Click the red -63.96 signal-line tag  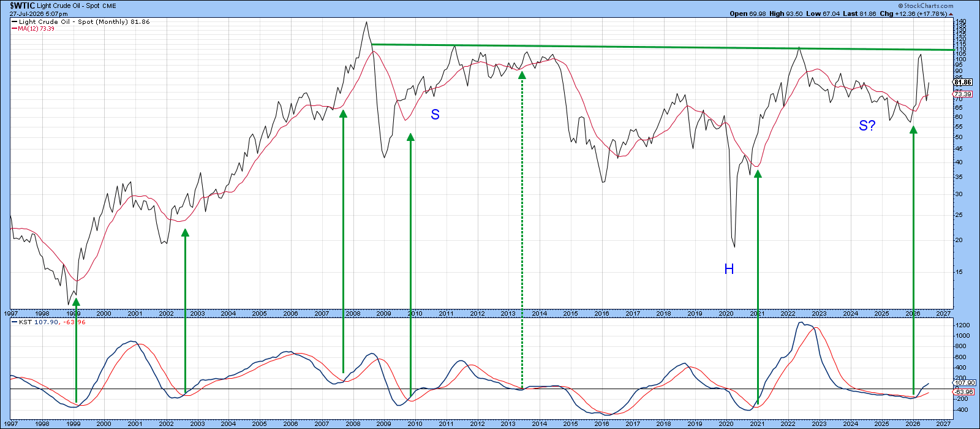pos(964,392)
